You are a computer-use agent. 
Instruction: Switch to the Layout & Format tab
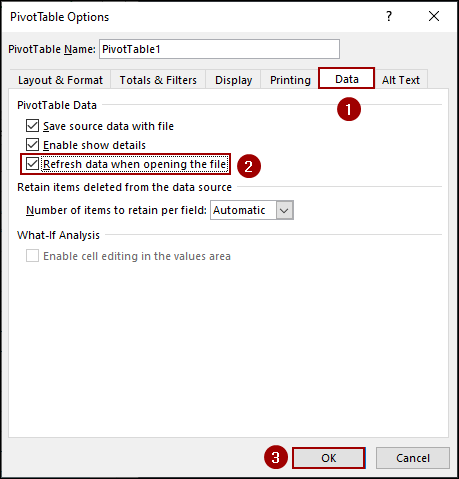click(60, 80)
